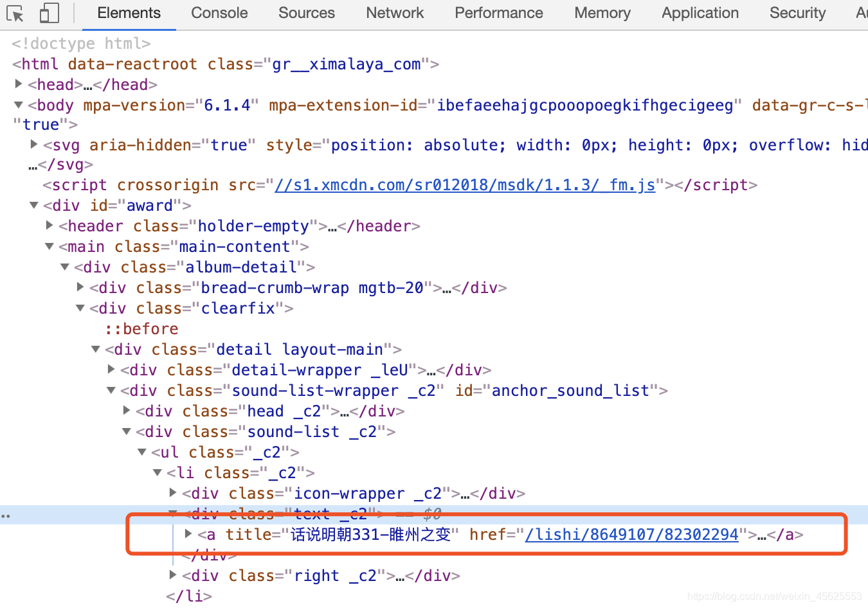Collapse the sound-list _c2 div
This screenshot has width=868, height=608.
(x=127, y=431)
